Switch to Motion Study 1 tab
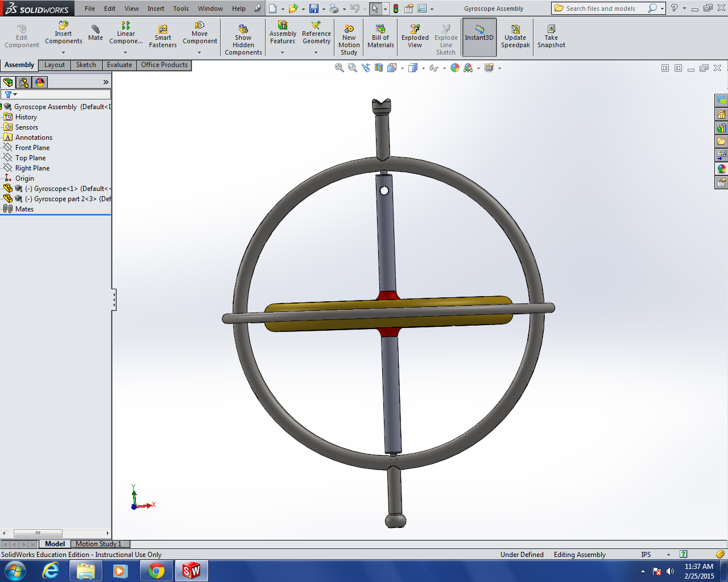728x582 pixels. 98,544
